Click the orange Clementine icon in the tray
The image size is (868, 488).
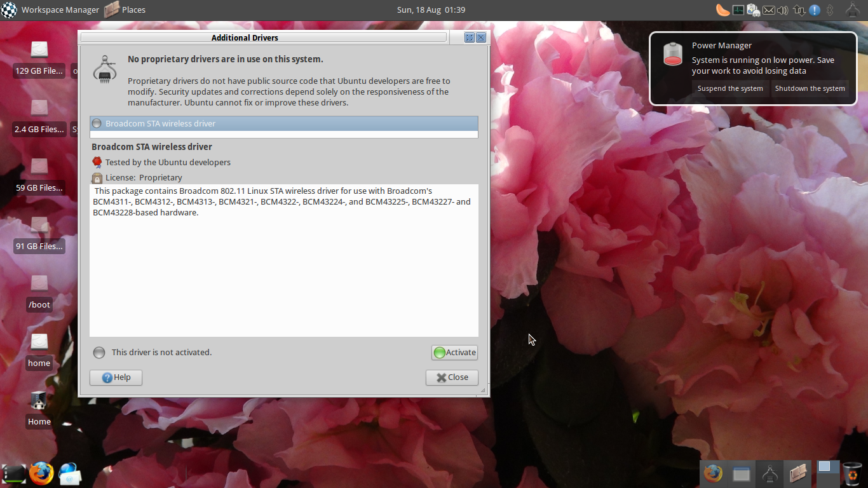coord(723,11)
